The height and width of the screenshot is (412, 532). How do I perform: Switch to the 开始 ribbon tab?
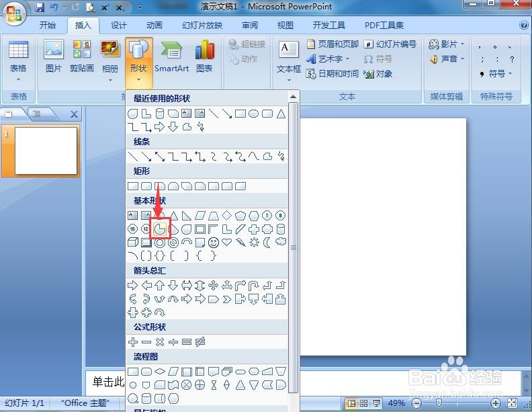point(48,25)
